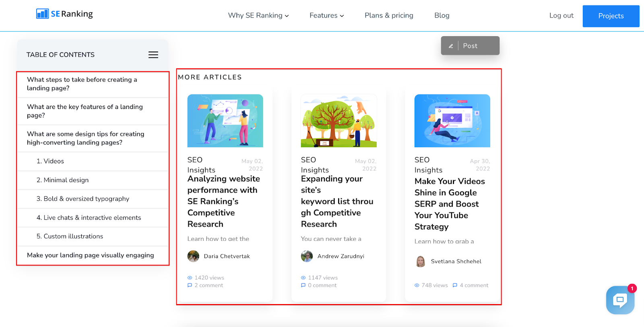Toggle the table of contents hamburger menu

point(153,55)
